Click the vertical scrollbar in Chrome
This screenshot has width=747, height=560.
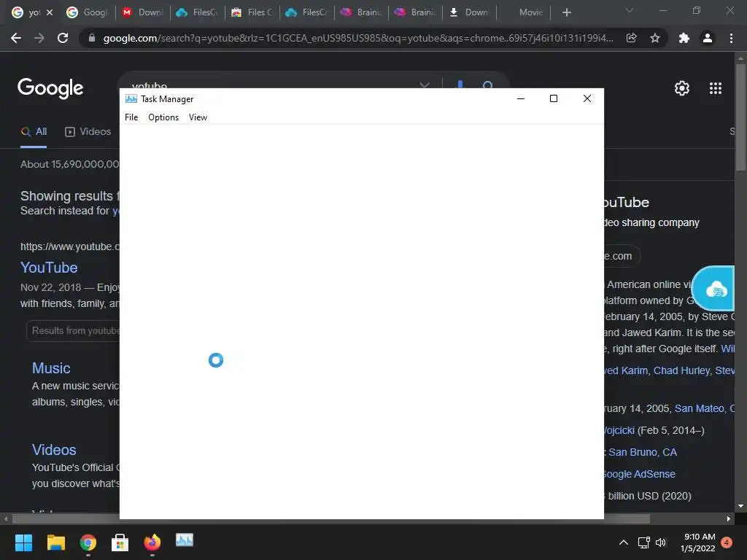pos(740,117)
